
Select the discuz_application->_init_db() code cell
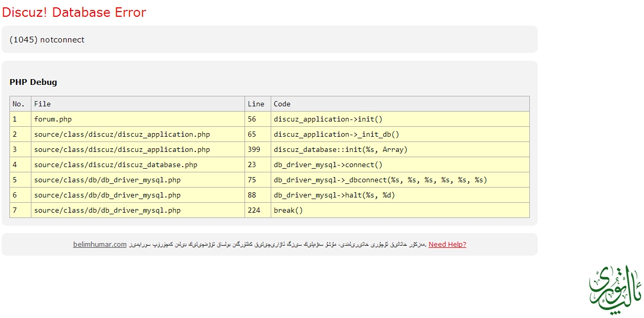tap(400, 134)
